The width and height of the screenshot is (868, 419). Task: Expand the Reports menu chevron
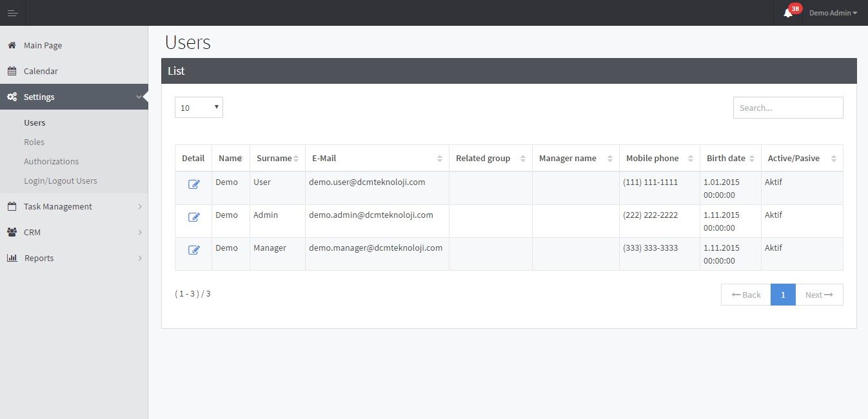[x=139, y=258]
